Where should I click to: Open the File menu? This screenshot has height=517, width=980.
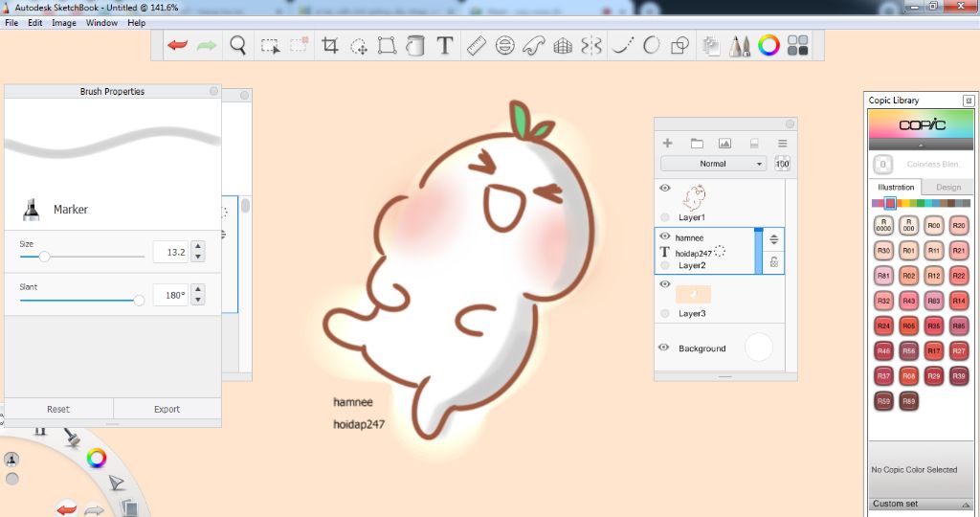[x=11, y=23]
